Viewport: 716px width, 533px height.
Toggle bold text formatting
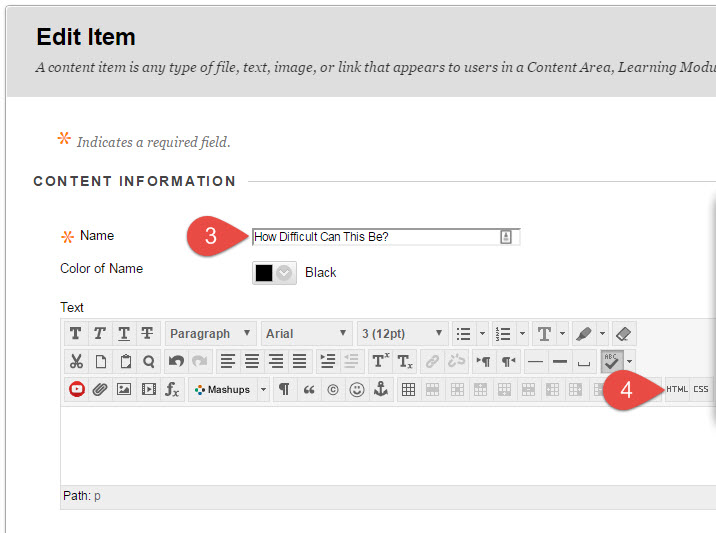[76, 333]
